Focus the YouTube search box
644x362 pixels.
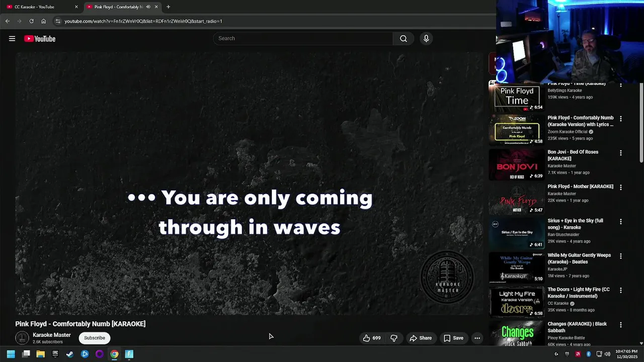coord(303,38)
